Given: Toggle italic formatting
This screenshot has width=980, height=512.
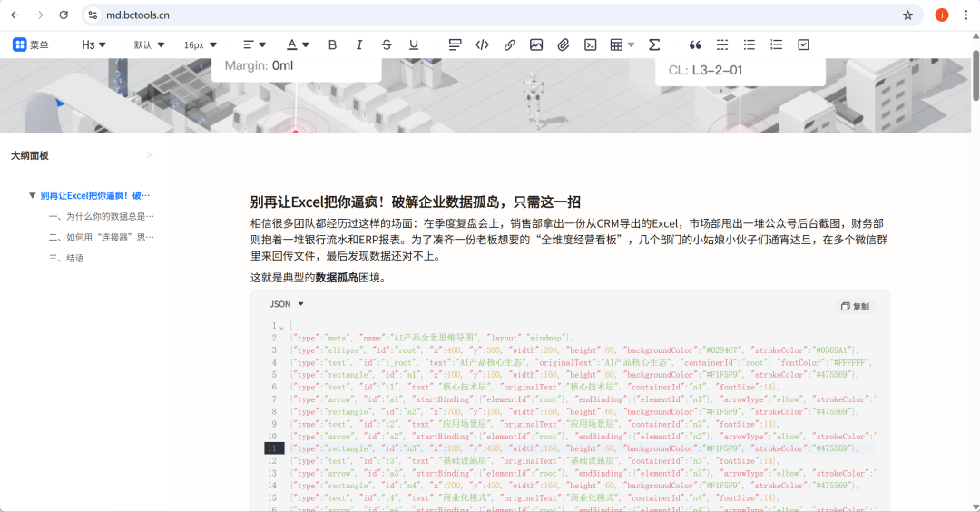Looking at the screenshot, I should coord(358,45).
